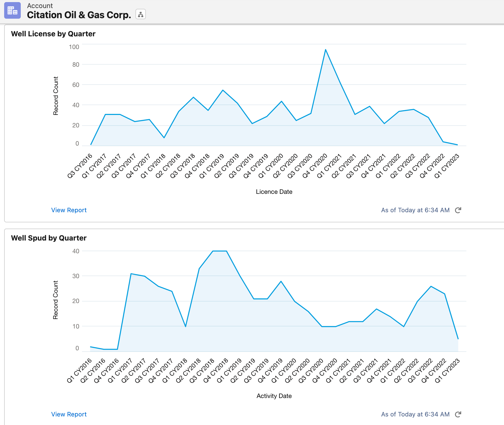Click the Well Spud by Quarter heading
The width and height of the screenshot is (504, 425).
pyautogui.click(x=49, y=238)
